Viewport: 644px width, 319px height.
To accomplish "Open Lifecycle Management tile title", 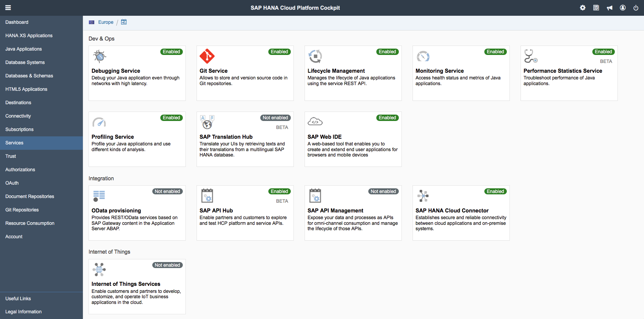I will (x=336, y=71).
